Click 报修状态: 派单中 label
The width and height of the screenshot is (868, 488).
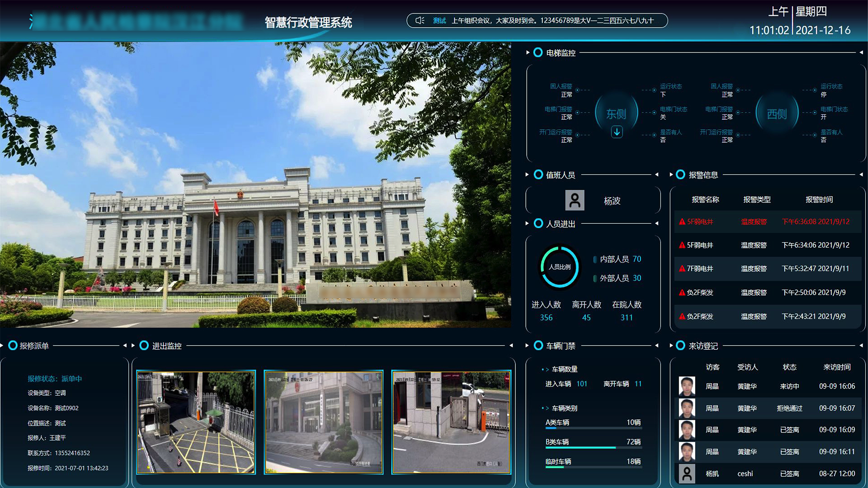[55, 379]
